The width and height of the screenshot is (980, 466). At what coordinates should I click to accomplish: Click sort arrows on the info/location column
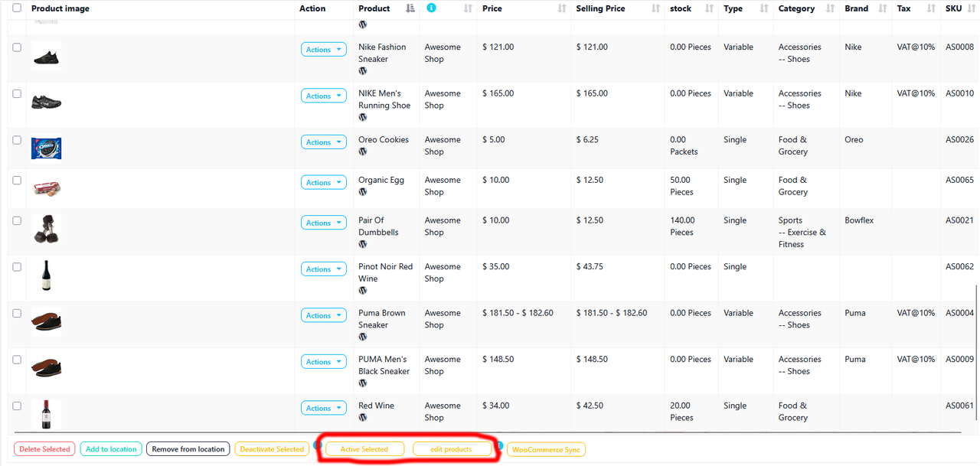469,9
